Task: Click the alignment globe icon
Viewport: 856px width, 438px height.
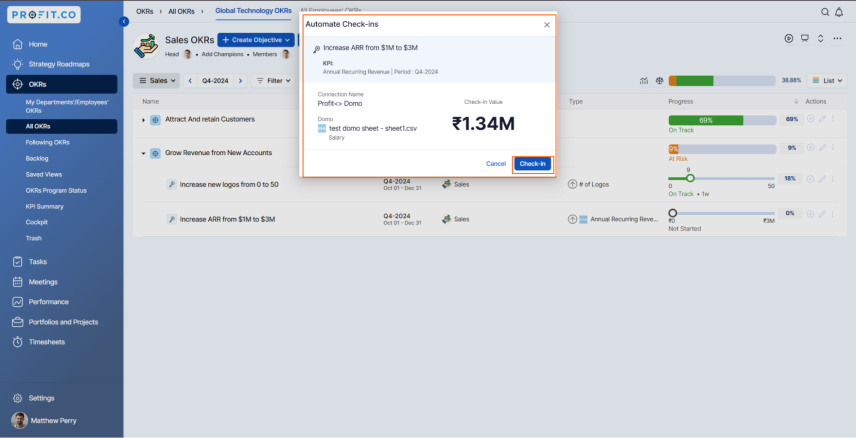Action: coord(659,81)
